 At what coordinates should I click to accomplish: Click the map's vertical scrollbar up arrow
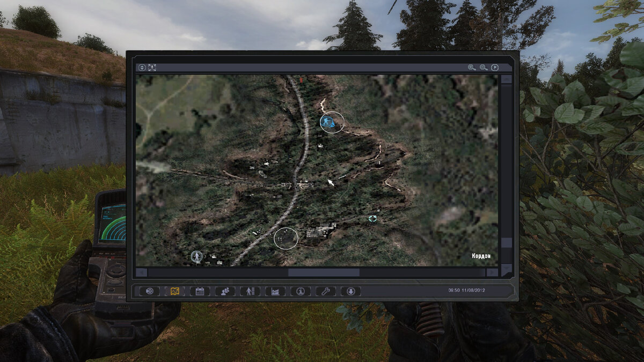click(506, 79)
